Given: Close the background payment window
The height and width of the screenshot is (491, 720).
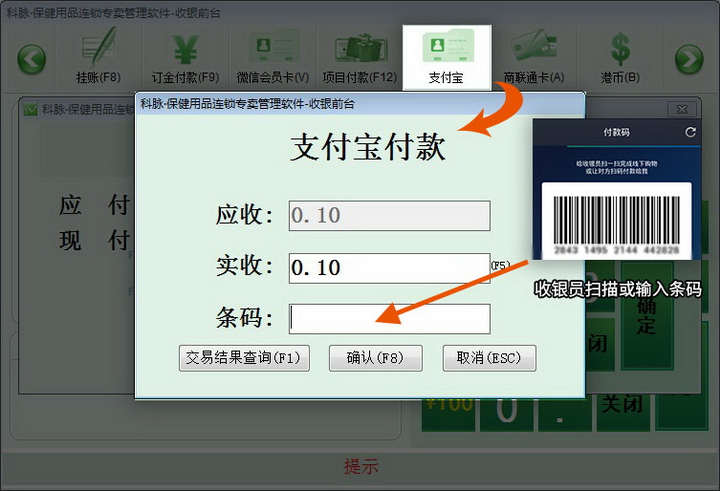Looking at the screenshot, I should [682, 109].
